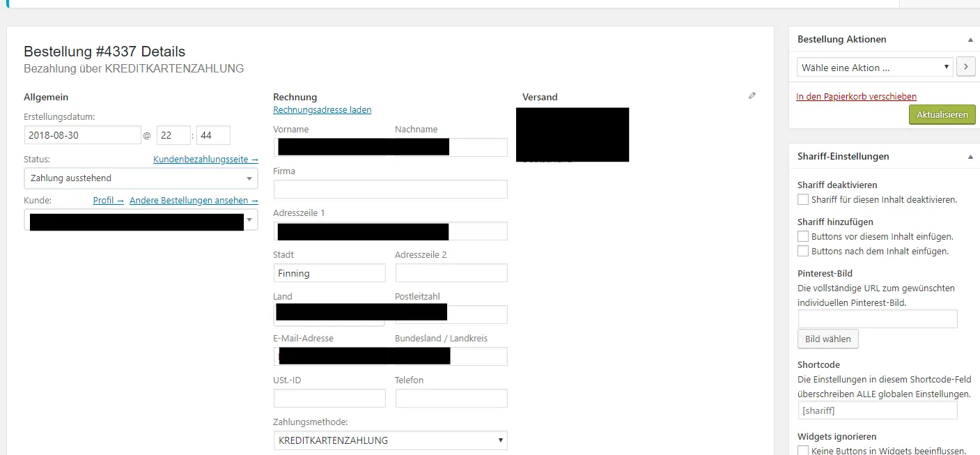The image size is (980, 455).
Task: Open the Kundenbezahlungsseite link
Action: pos(205,160)
